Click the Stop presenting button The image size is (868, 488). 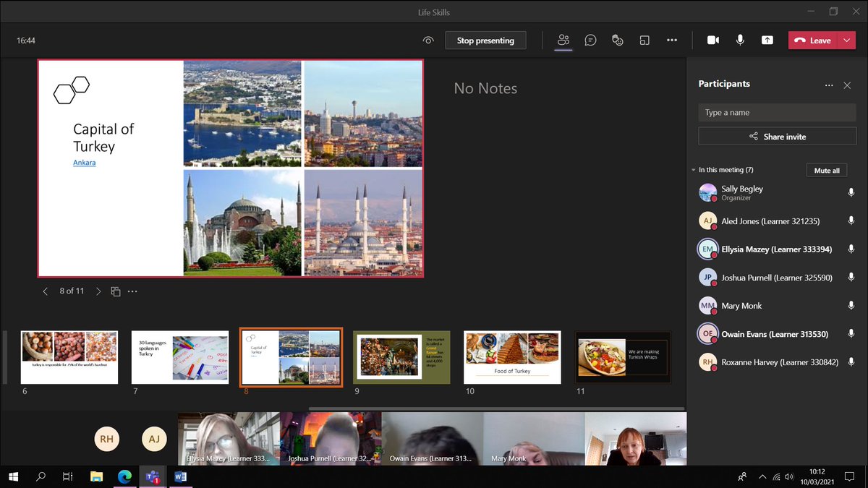[x=485, y=40]
